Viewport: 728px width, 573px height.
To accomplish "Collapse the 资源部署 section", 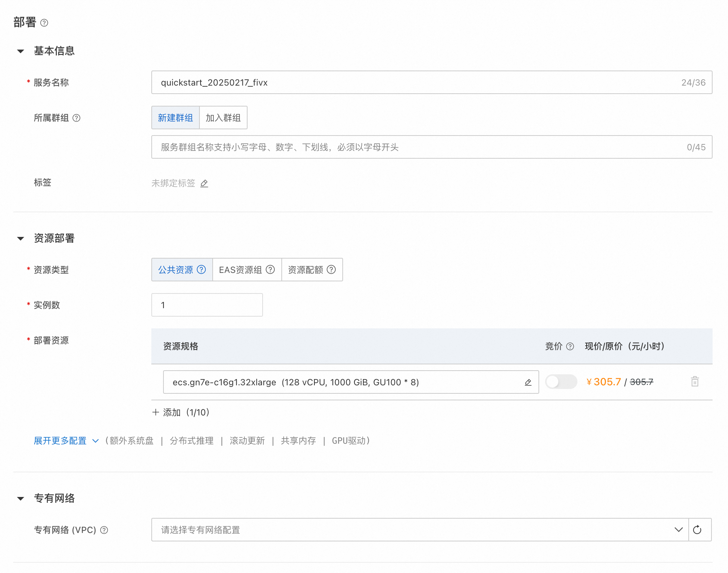I will [x=21, y=238].
